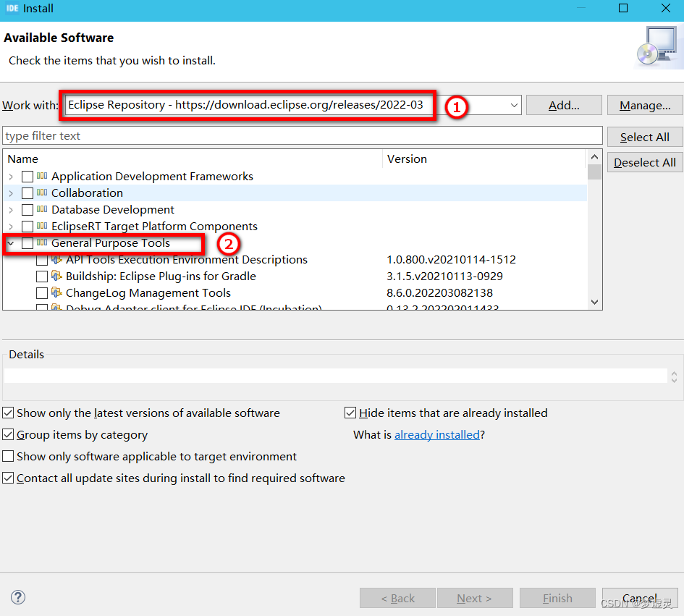Click the software list scrollbar thumb
Viewport: 684px width, 616px height.
[x=594, y=172]
